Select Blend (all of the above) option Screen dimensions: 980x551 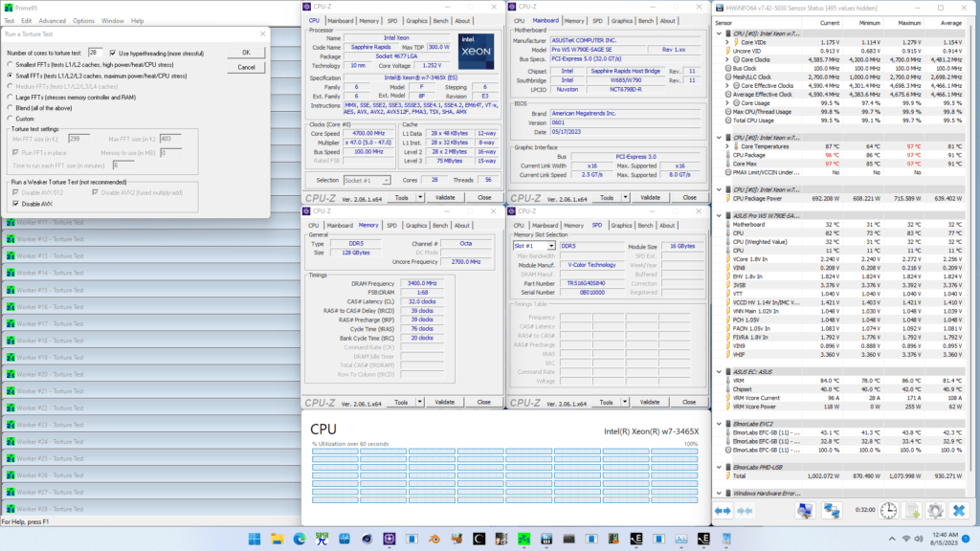pyautogui.click(x=10, y=108)
